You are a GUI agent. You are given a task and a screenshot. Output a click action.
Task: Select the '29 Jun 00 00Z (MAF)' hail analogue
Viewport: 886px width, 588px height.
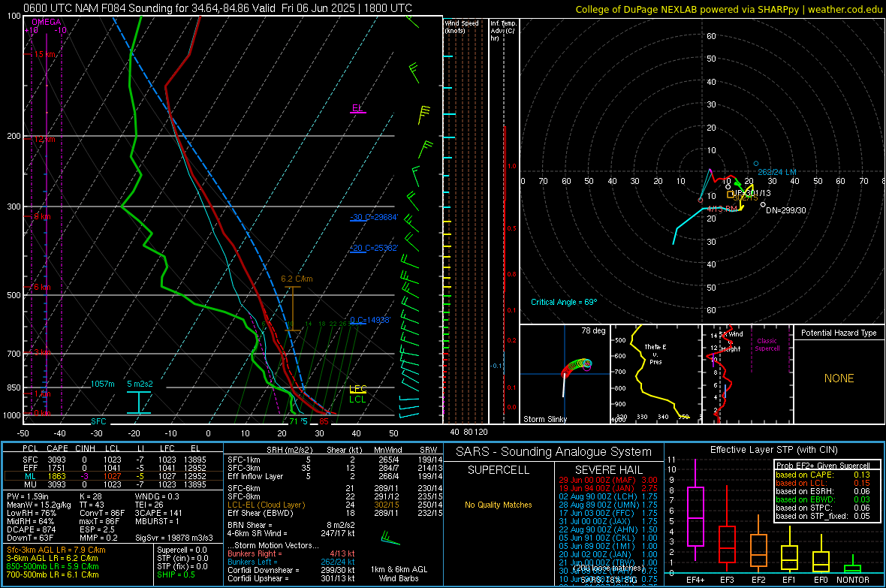pos(608,480)
